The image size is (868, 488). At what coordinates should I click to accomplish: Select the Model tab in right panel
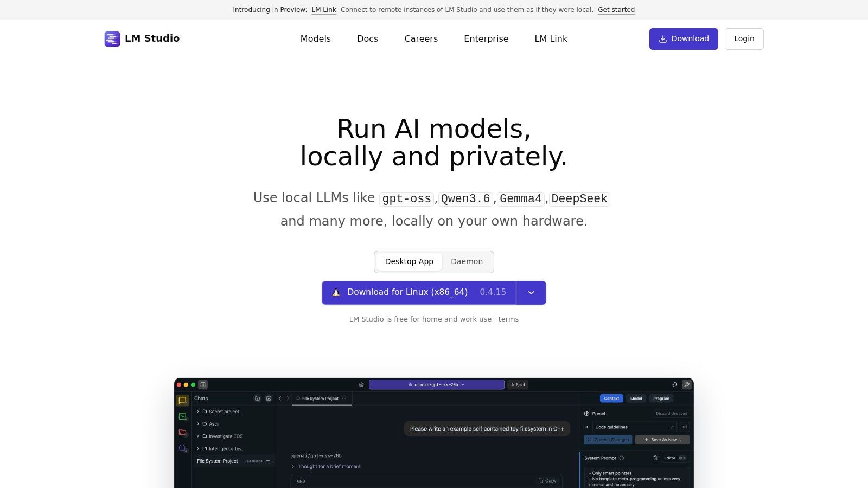(x=636, y=399)
